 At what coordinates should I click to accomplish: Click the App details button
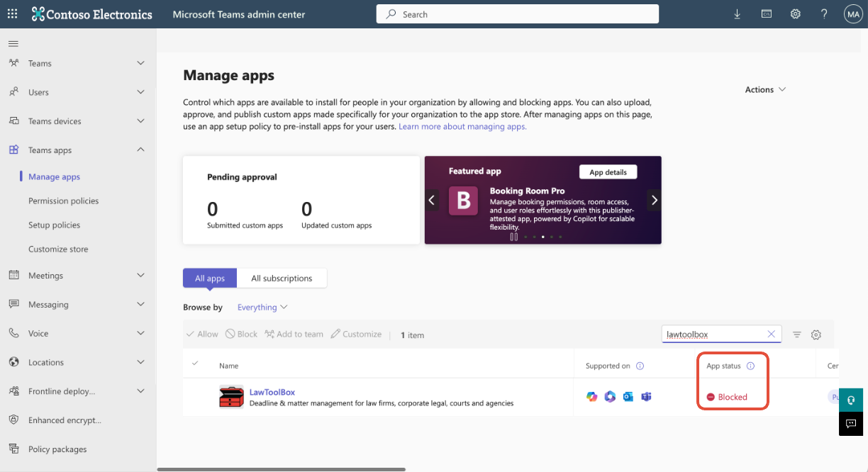click(608, 172)
